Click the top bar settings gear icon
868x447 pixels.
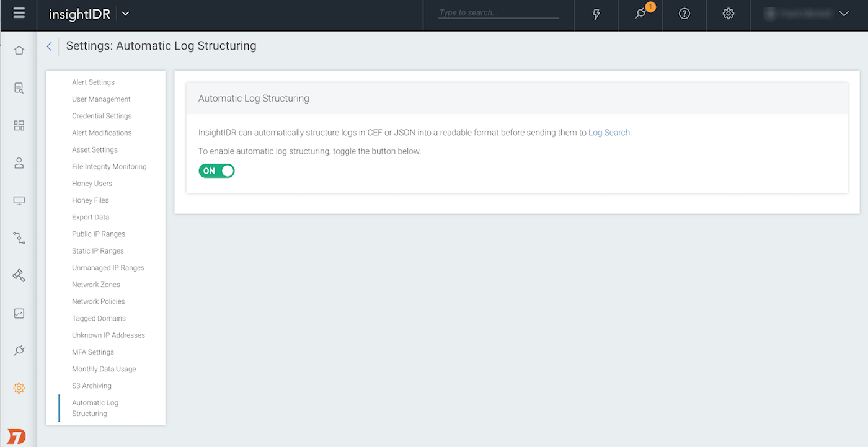(728, 14)
